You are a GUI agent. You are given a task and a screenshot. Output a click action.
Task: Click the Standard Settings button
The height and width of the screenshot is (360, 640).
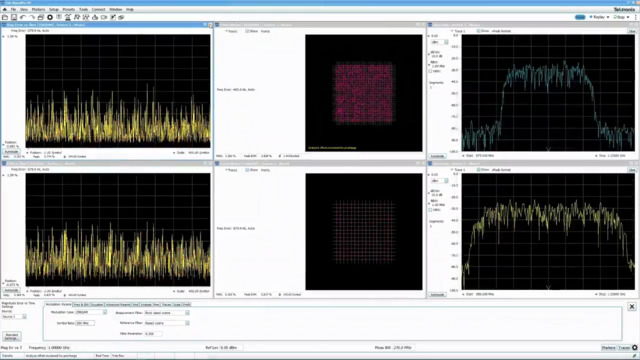(11, 336)
